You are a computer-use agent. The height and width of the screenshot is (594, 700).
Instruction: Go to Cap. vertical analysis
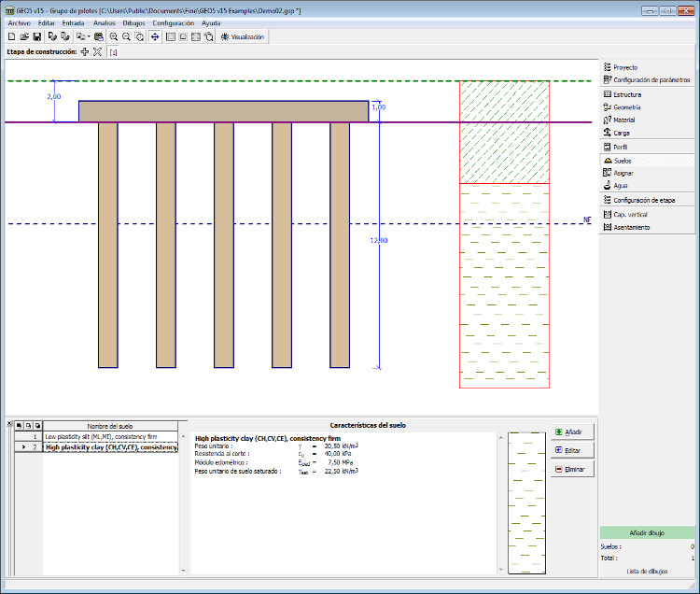click(x=631, y=214)
